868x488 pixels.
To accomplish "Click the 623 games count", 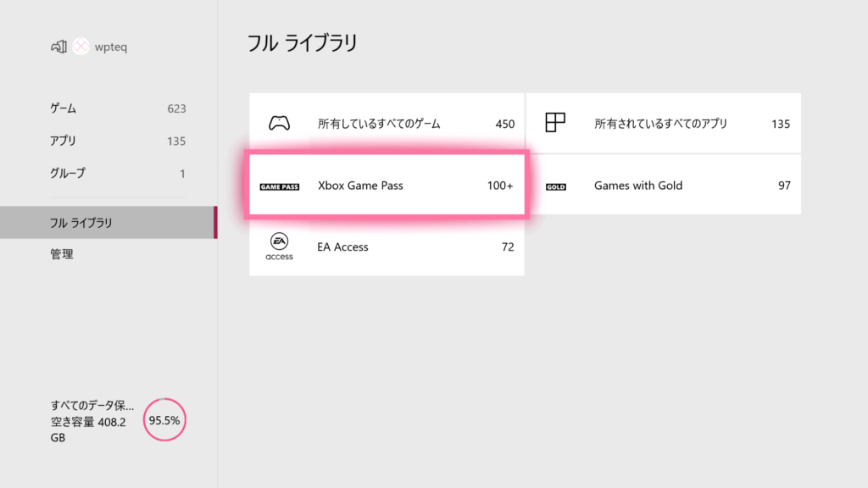I will [x=176, y=108].
